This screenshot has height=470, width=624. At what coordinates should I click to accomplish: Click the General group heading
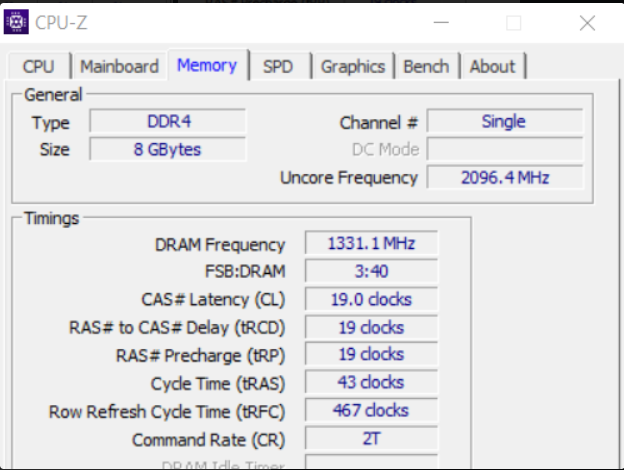(x=53, y=95)
